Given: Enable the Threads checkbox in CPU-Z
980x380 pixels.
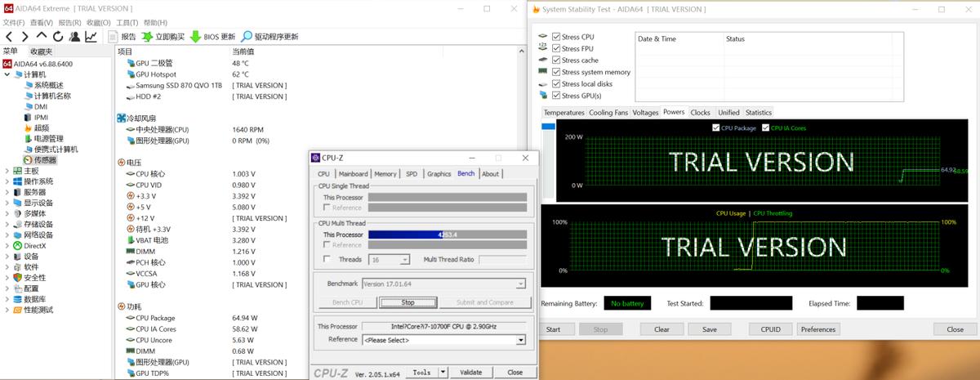Looking at the screenshot, I should [x=326, y=259].
